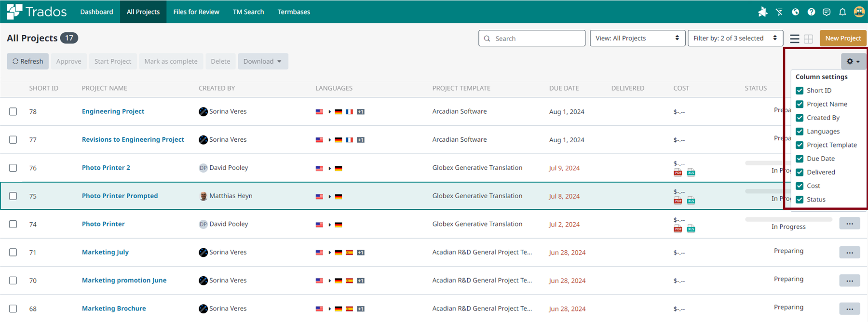
Task: Expand the Download dropdown button
Action: pyautogui.click(x=263, y=61)
